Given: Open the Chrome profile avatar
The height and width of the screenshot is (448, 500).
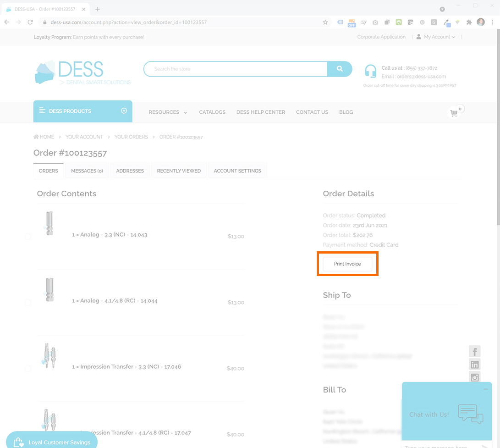Looking at the screenshot, I should (481, 22).
